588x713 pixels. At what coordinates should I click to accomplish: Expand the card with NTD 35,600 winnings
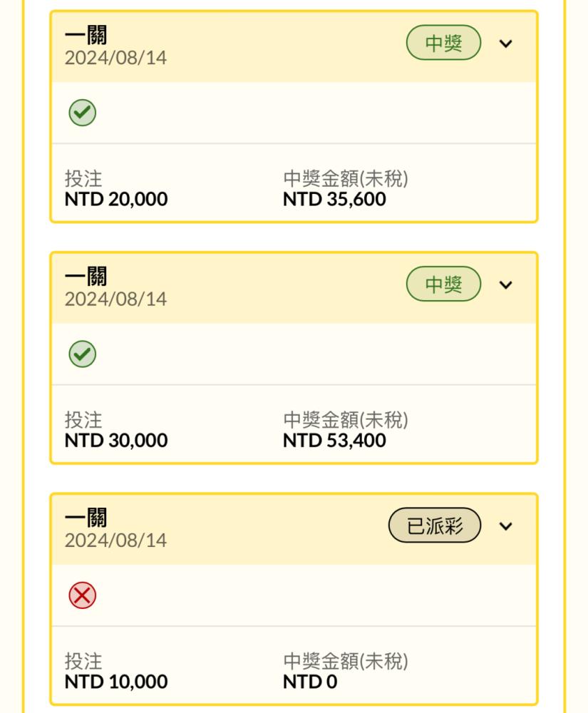[506, 43]
